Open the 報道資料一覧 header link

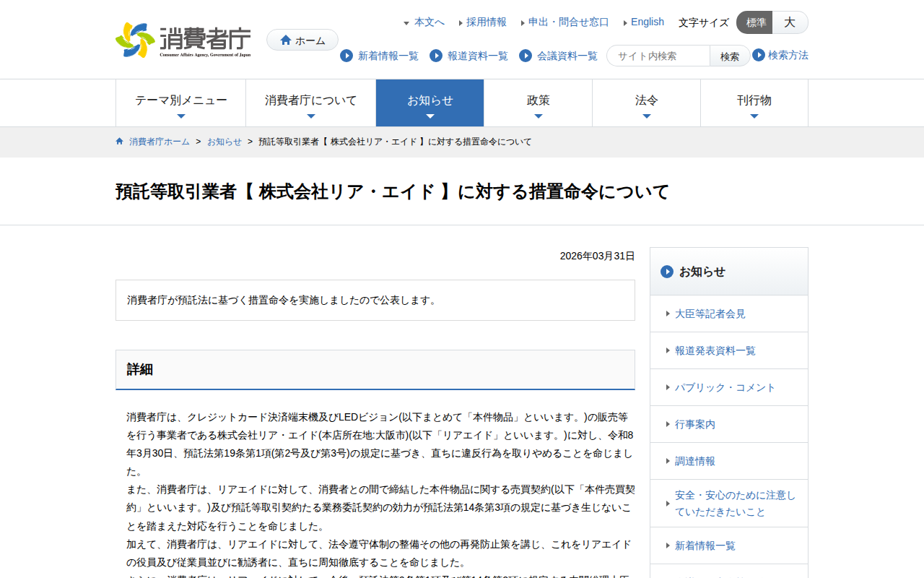coord(478,56)
